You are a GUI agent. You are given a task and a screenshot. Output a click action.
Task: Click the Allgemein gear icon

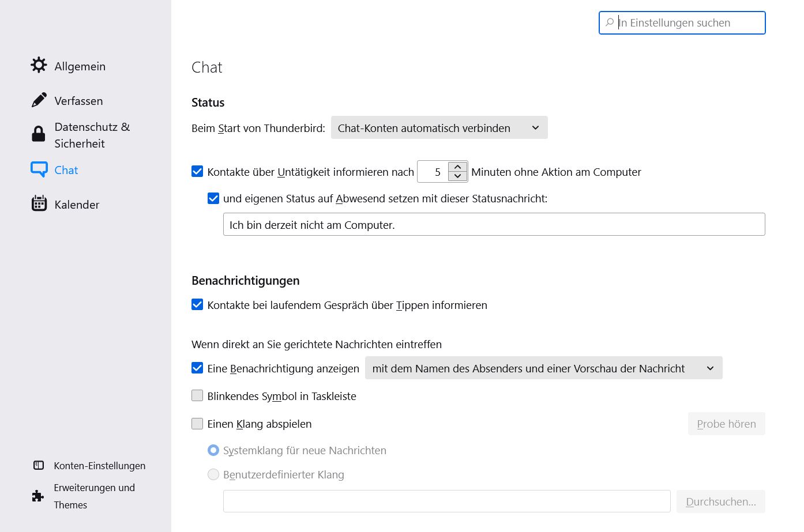39,65
